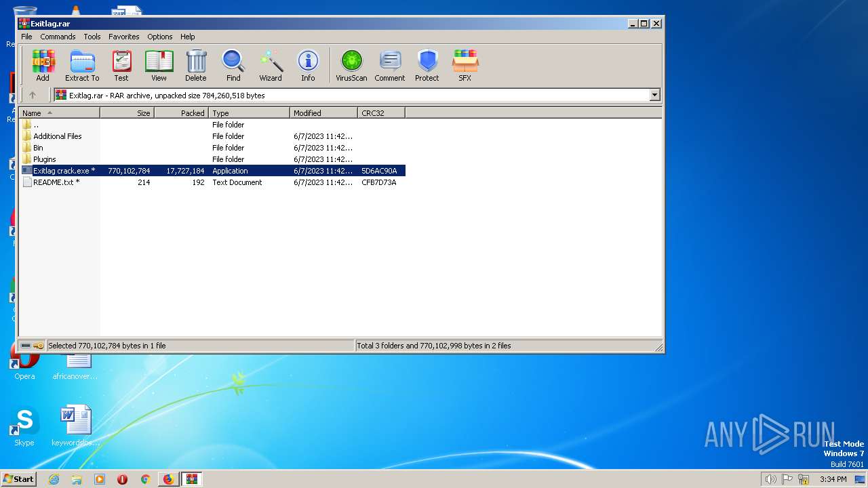The height and width of the screenshot is (488, 868).
Task: Open the Skype desktop shortcut
Action: [x=24, y=427]
